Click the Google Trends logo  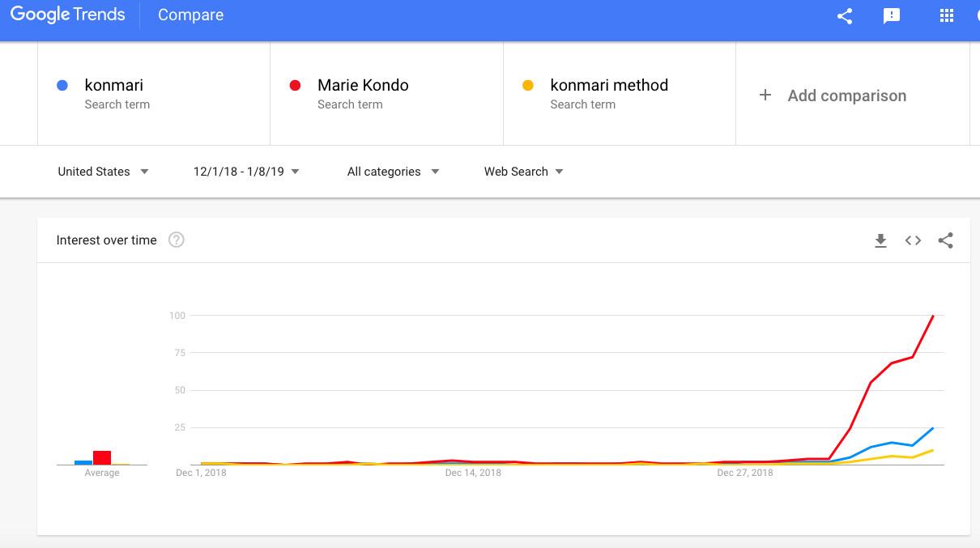68,15
